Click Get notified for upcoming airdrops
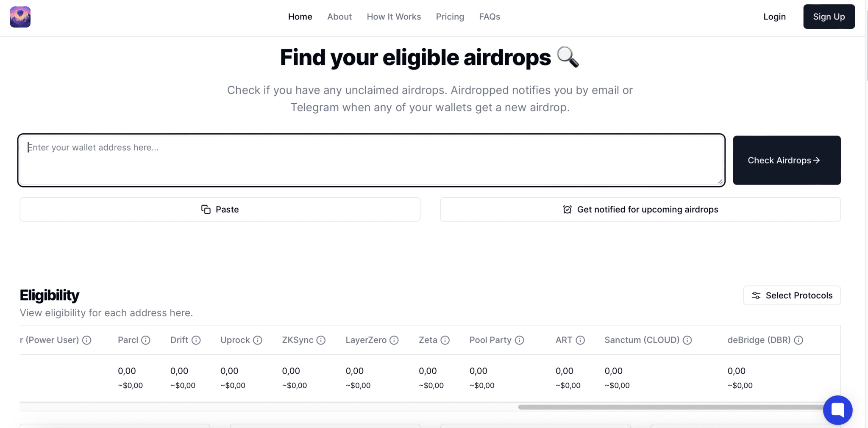 pyautogui.click(x=640, y=209)
